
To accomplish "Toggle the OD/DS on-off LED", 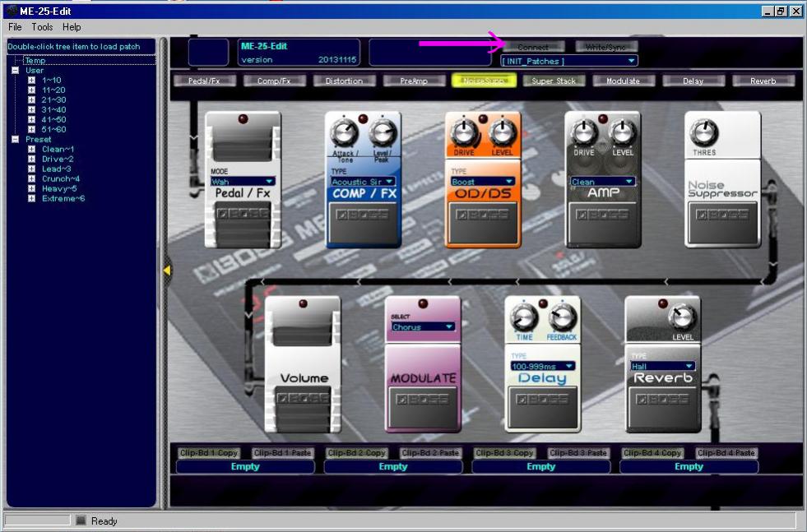I will tap(483, 119).
